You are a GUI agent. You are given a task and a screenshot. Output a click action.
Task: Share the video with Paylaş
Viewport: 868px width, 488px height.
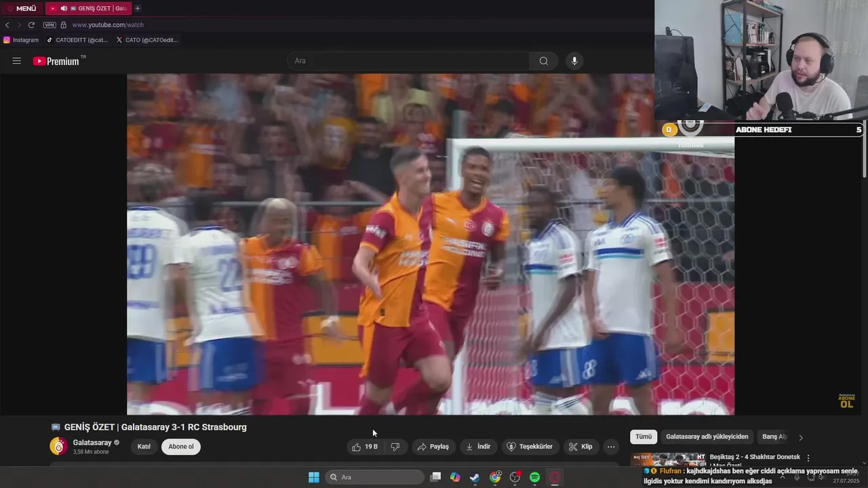[x=433, y=447]
